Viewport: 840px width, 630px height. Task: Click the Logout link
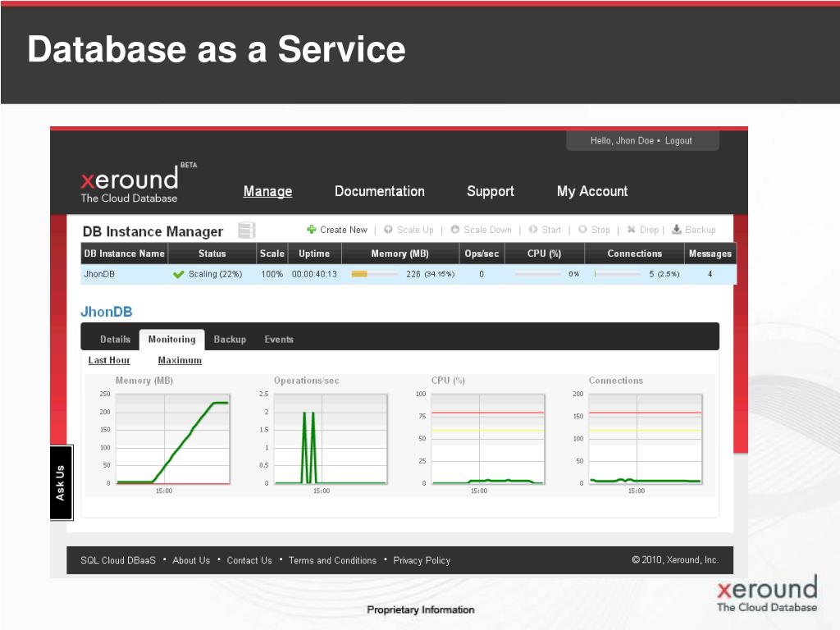(x=678, y=141)
